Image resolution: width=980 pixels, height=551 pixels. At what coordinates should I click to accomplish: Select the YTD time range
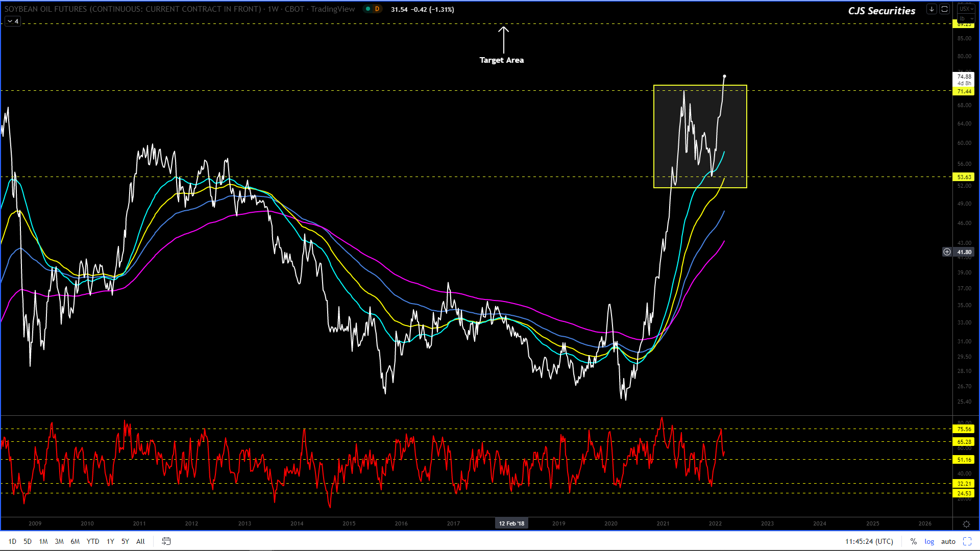click(x=93, y=541)
